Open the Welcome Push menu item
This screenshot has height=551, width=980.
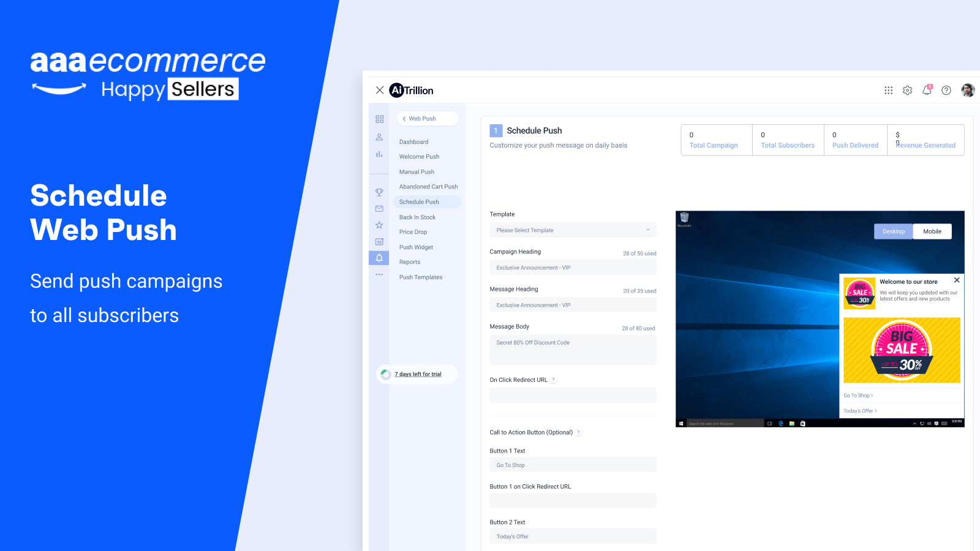click(x=419, y=156)
